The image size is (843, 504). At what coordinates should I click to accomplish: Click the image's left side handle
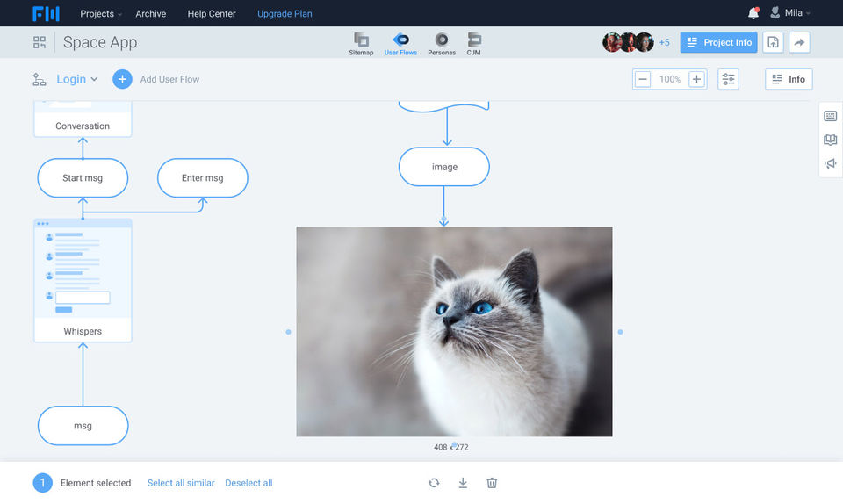pyautogui.click(x=289, y=332)
